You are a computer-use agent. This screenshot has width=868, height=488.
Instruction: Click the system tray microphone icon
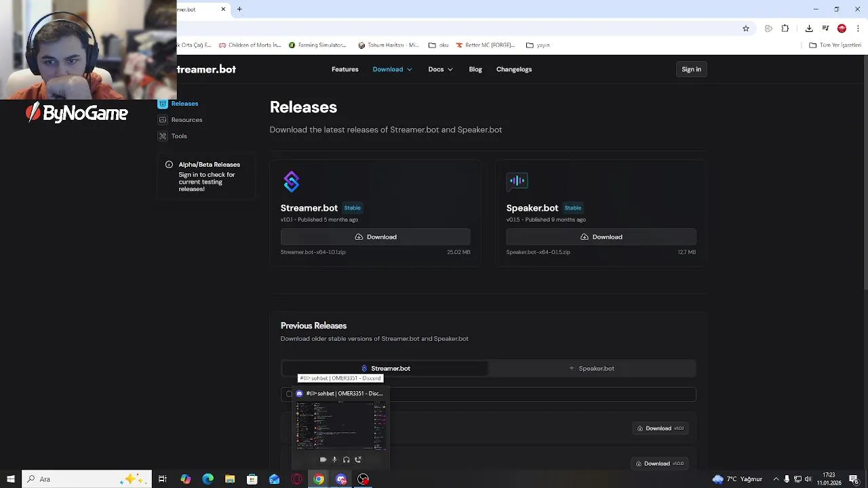click(787, 479)
